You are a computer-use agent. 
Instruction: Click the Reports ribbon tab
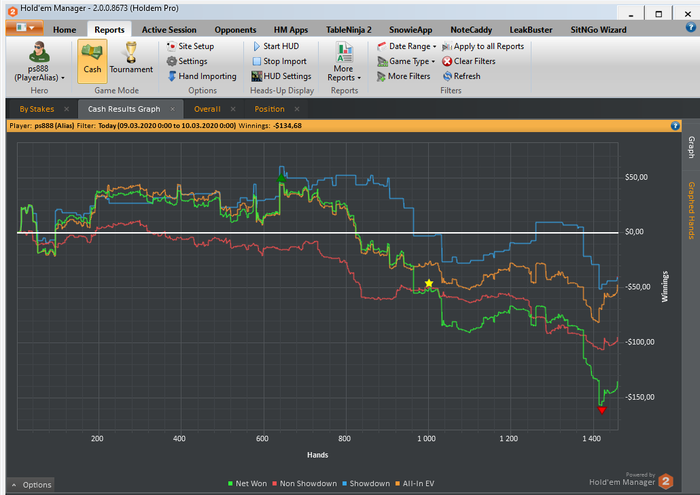coord(109,30)
